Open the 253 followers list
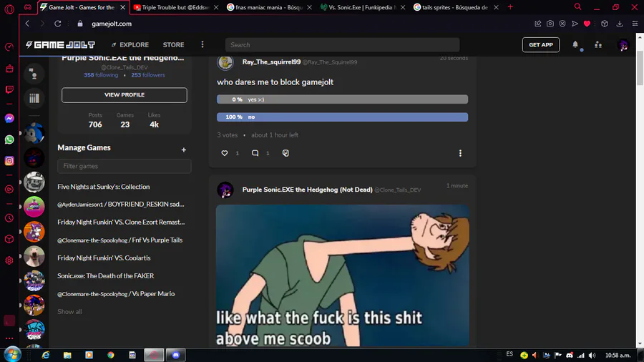The height and width of the screenshot is (362, 644). click(148, 75)
